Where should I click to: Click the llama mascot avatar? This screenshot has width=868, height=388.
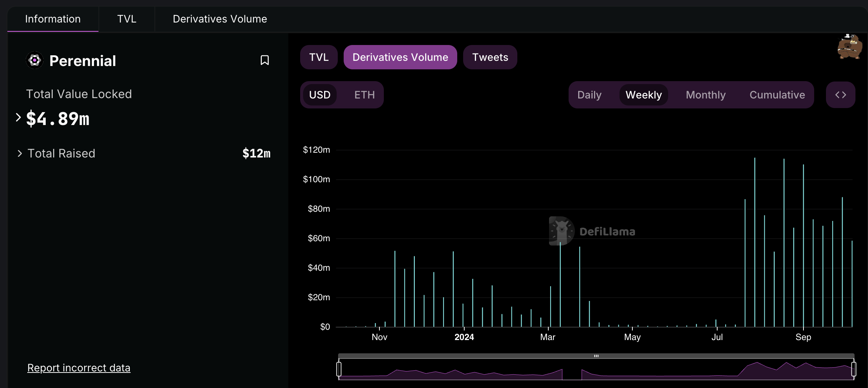click(850, 46)
